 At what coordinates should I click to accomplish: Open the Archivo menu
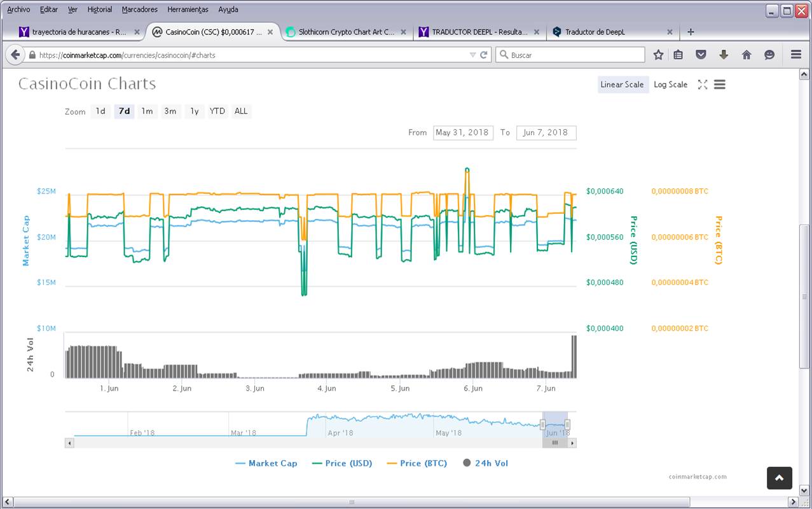click(18, 10)
